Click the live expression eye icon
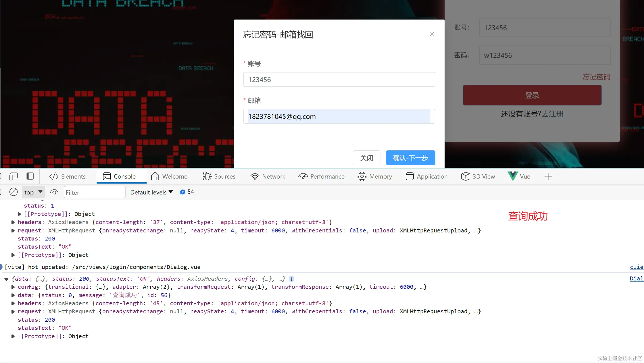Screen dimensions: 644x363 point(54,192)
